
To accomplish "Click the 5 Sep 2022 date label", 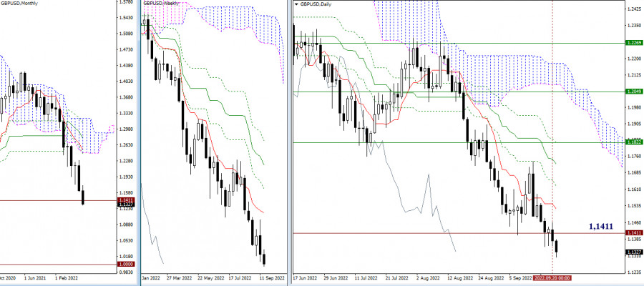I will (520, 278).
